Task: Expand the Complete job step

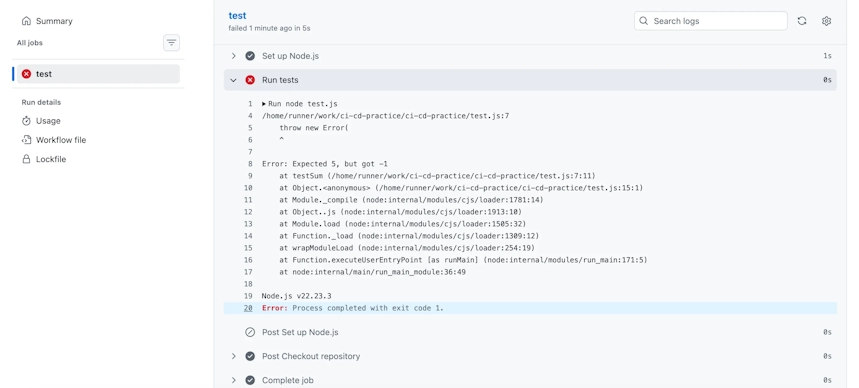Action: [233, 380]
